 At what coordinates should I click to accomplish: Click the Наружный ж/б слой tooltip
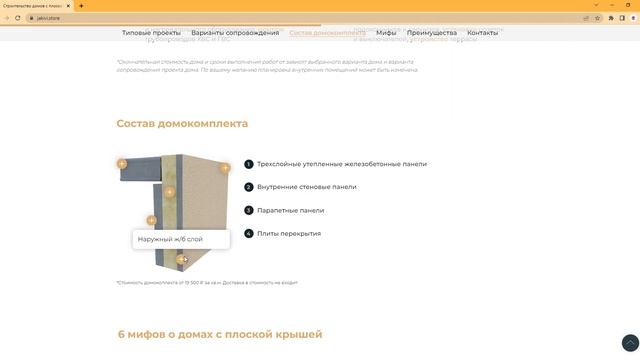coord(181,239)
